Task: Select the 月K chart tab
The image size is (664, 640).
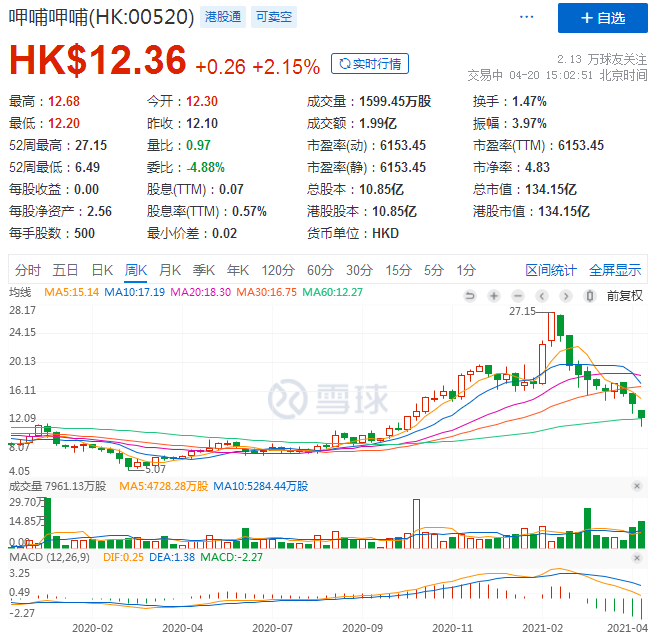Action: click(170, 270)
